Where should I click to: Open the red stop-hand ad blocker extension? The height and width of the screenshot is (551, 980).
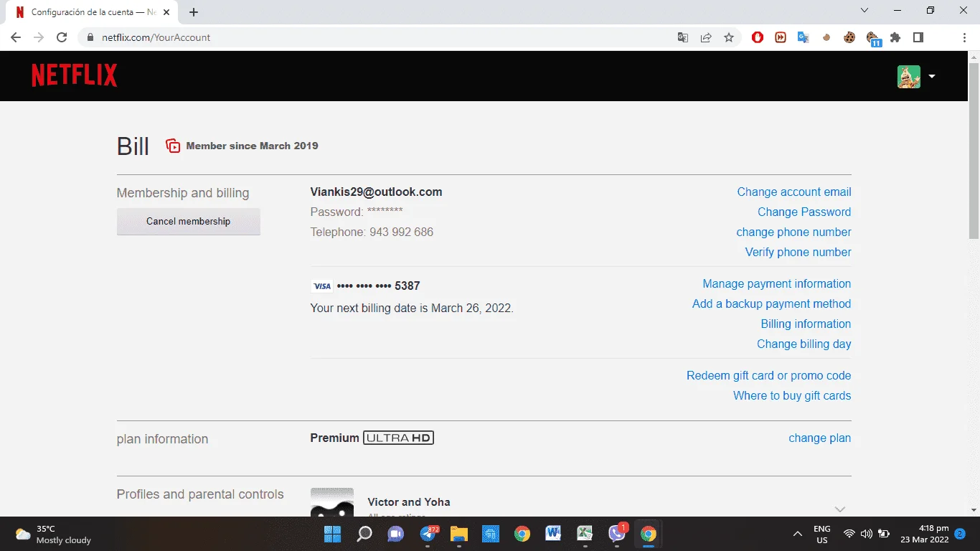758,37
